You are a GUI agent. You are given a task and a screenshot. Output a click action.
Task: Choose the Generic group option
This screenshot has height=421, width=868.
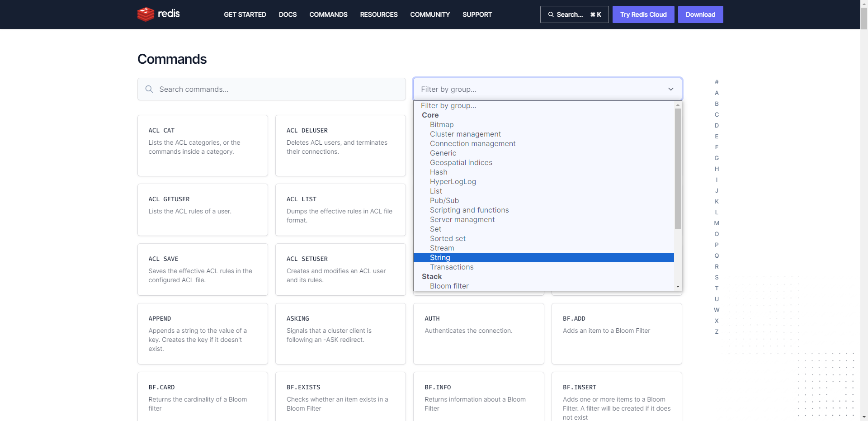(544, 153)
